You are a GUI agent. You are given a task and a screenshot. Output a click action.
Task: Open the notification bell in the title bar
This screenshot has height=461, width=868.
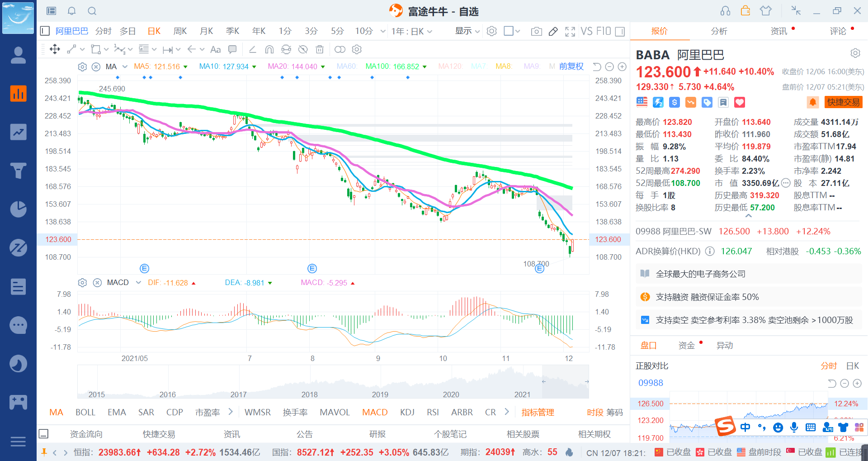[72, 11]
